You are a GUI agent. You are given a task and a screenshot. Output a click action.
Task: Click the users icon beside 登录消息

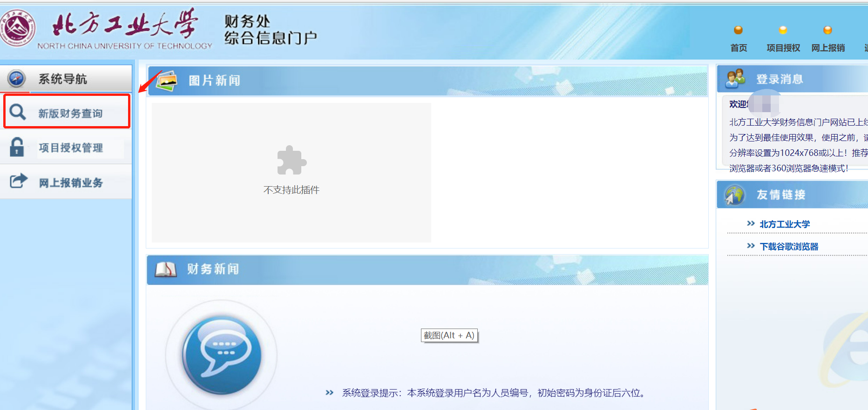(x=735, y=79)
